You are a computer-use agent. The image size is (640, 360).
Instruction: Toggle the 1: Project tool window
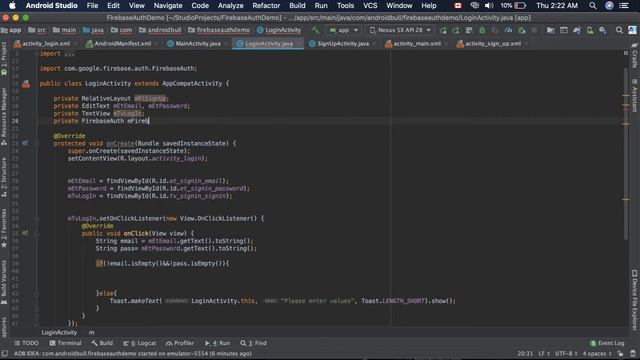[4, 58]
